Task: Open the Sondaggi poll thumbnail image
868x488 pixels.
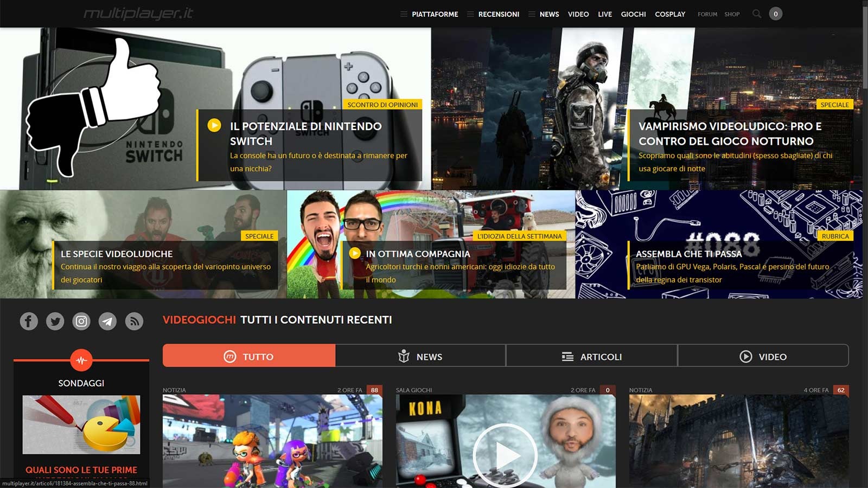Action: point(81,425)
